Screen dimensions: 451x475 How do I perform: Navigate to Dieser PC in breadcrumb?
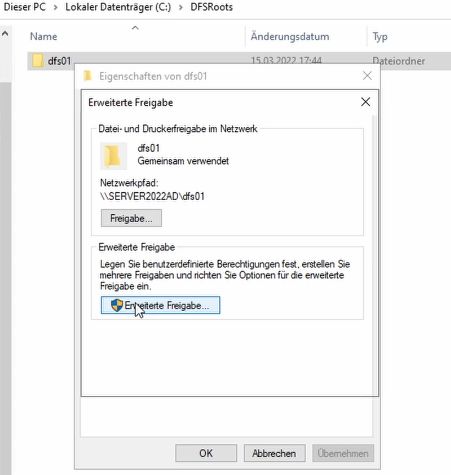[x=25, y=7]
